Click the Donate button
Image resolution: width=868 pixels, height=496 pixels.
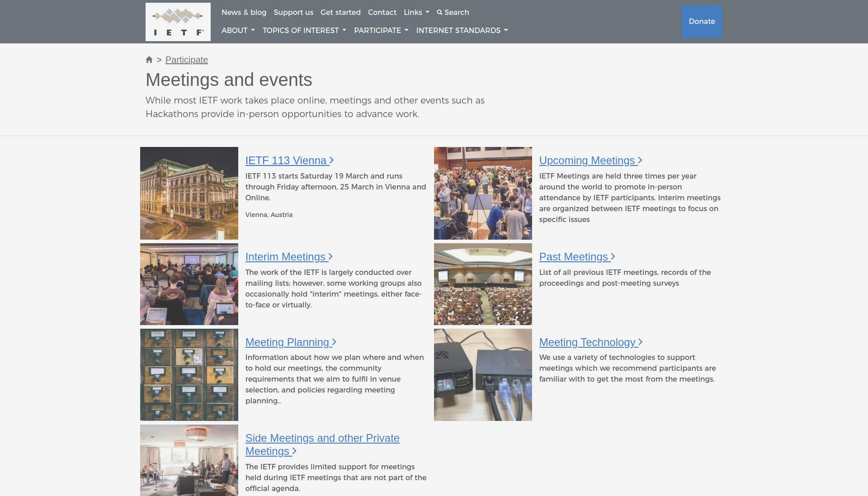coord(702,22)
